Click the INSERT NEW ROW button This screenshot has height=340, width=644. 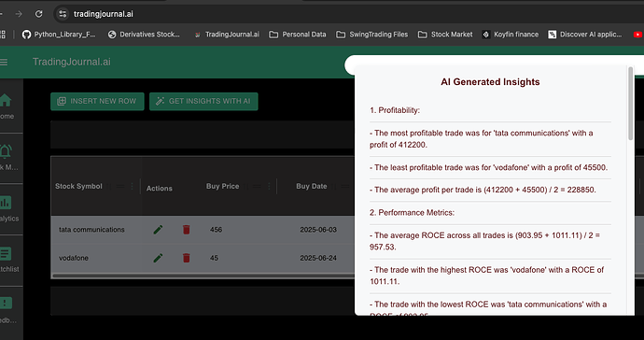point(97,101)
